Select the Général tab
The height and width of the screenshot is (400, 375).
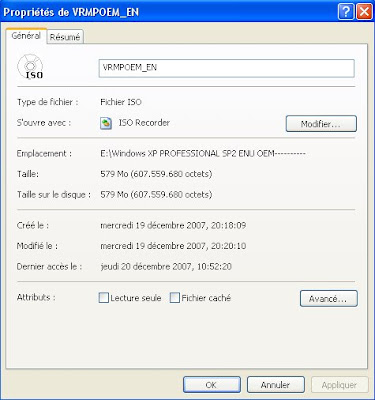coord(26,36)
